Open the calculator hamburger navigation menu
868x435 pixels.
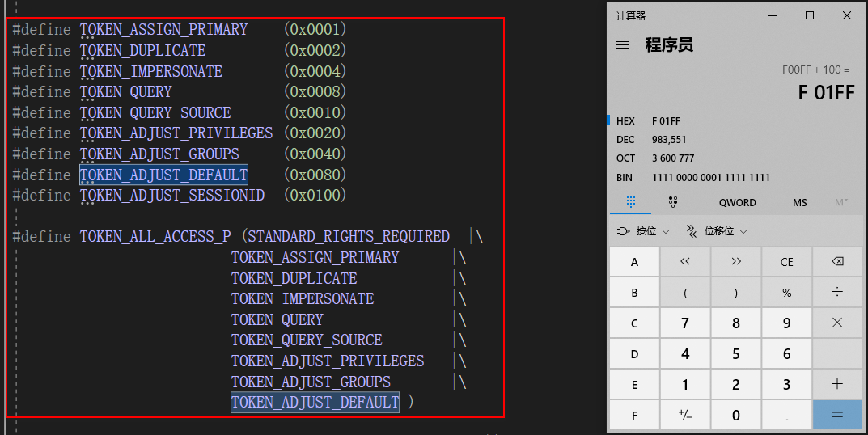coord(623,44)
